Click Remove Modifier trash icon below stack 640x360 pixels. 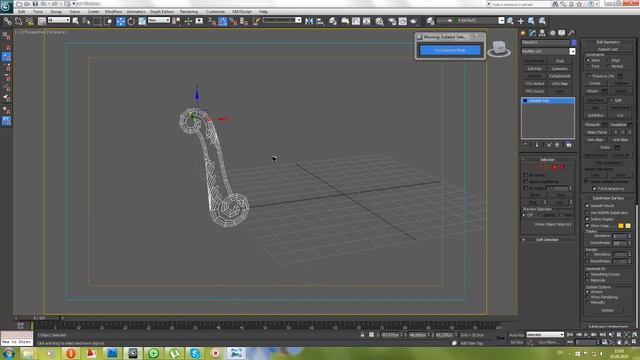tap(557, 145)
